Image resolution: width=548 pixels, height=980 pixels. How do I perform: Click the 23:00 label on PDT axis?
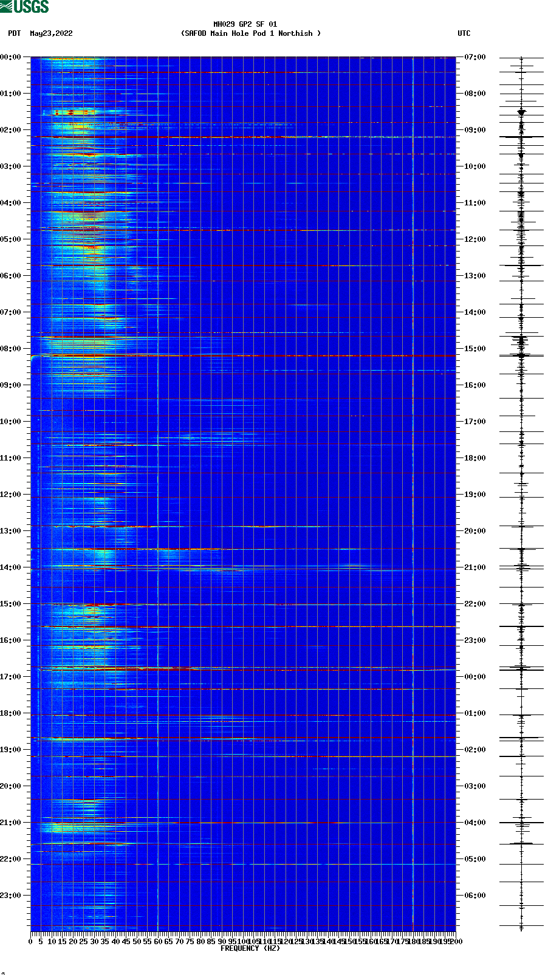[x=11, y=896]
